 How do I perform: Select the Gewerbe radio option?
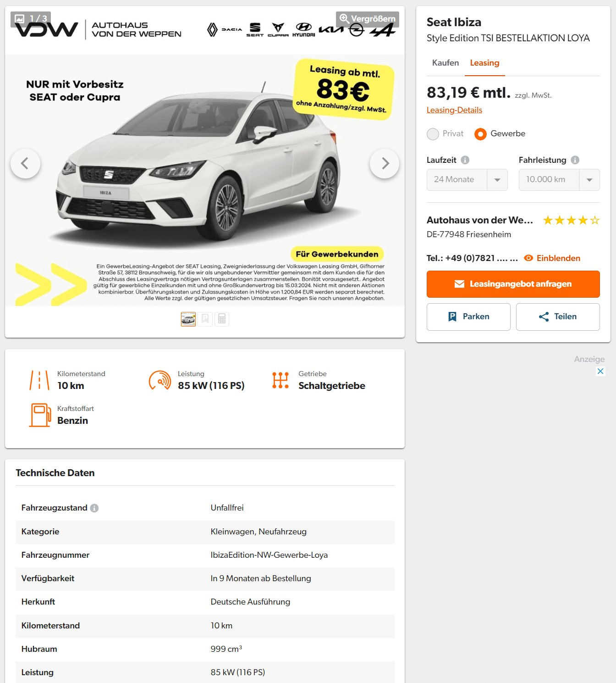coord(480,134)
